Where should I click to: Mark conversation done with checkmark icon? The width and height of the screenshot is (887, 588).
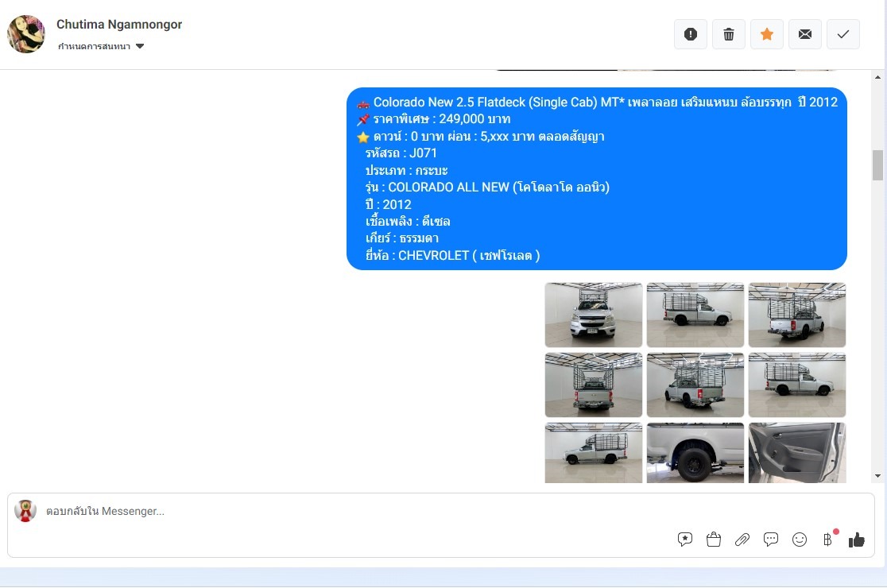click(842, 34)
